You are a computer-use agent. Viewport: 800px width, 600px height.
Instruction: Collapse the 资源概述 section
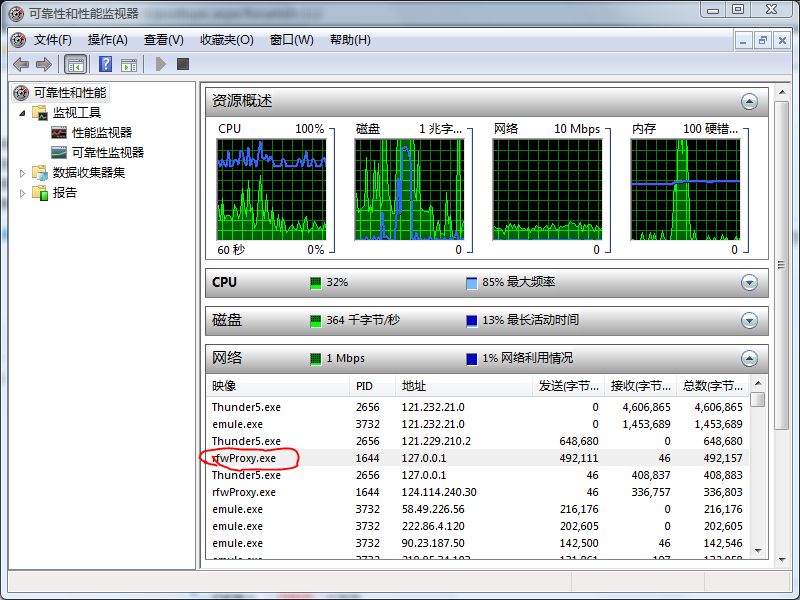pos(749,102)
